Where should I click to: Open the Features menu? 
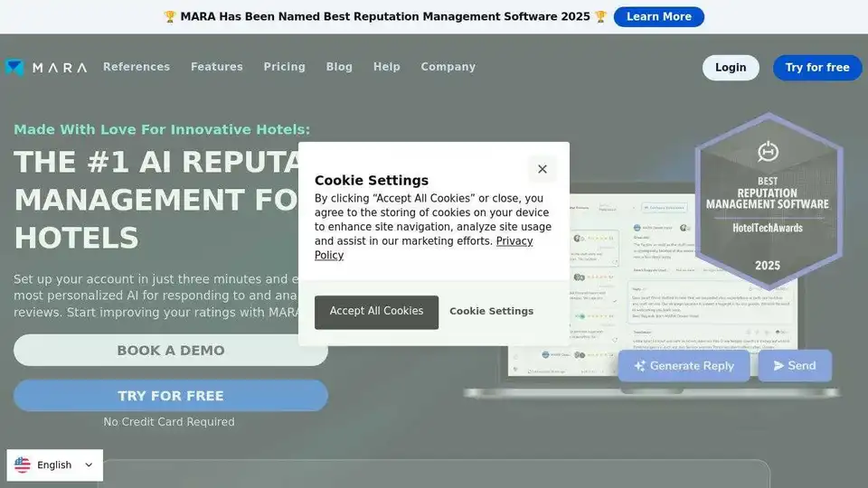click(216, 67)
